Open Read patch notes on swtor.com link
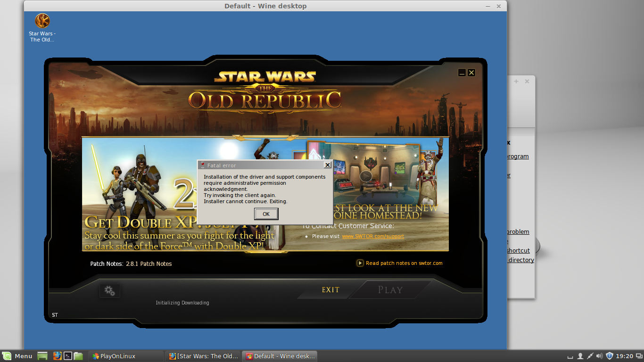 click(x=404, y=263)
